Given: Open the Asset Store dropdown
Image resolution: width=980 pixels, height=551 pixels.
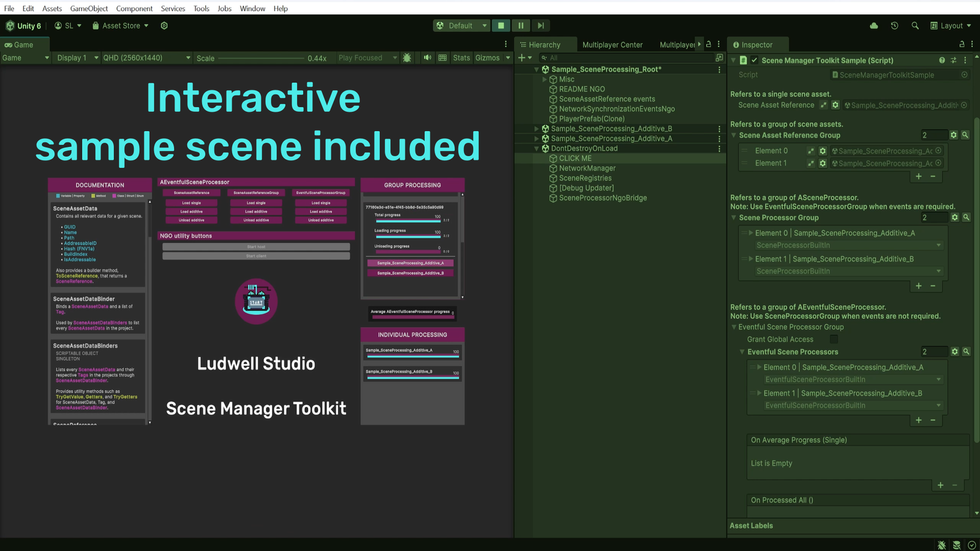Looking at the screenshot, I should tap(121, 26).
